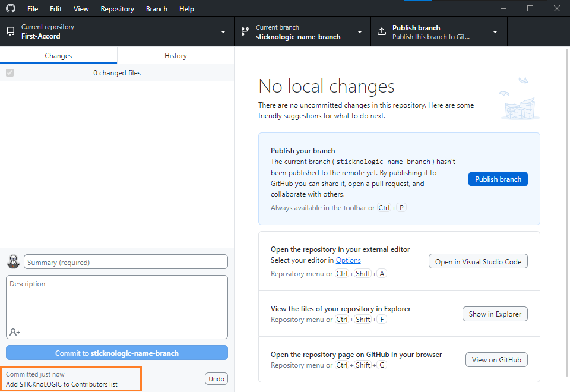Open the Repository menu
Viewport: 570px width, 392px height.
117,9
